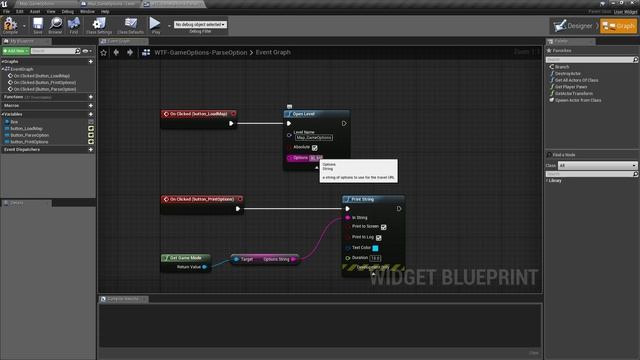Click the star bookmark icon in graph header
The width and height of the screenshot is (640, 360).
pyautogui.click(x=104, y=52)
